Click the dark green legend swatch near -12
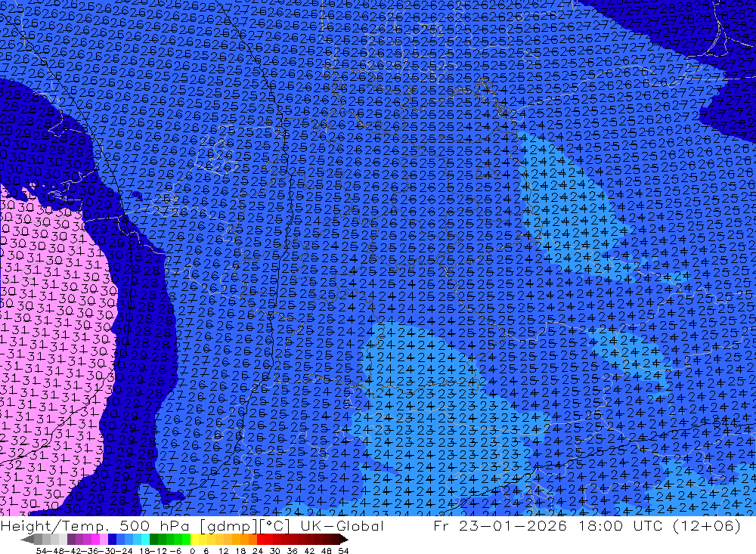756x554 pixels. 153,540
